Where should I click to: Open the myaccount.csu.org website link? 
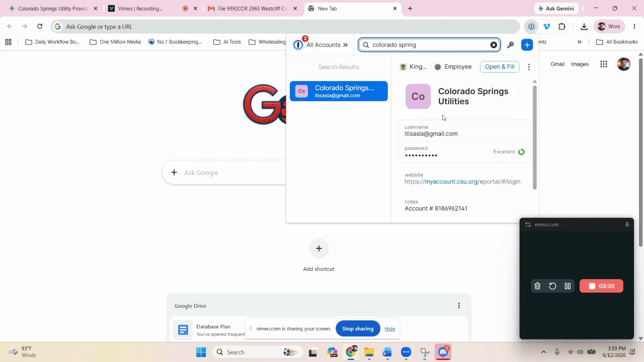[x=462, y=182]
